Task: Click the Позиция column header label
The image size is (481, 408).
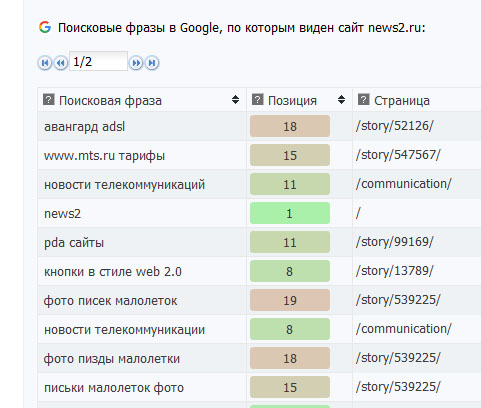Action: coord(292,100)
